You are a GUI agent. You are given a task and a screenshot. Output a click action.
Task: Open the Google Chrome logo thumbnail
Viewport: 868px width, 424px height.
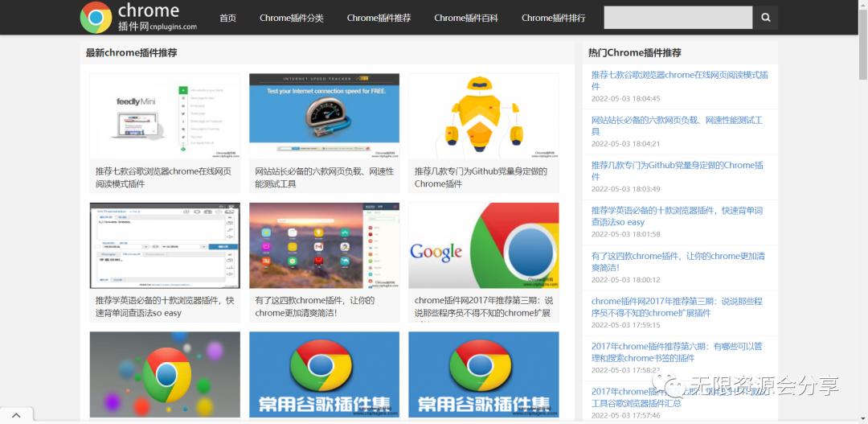(484, 245)
